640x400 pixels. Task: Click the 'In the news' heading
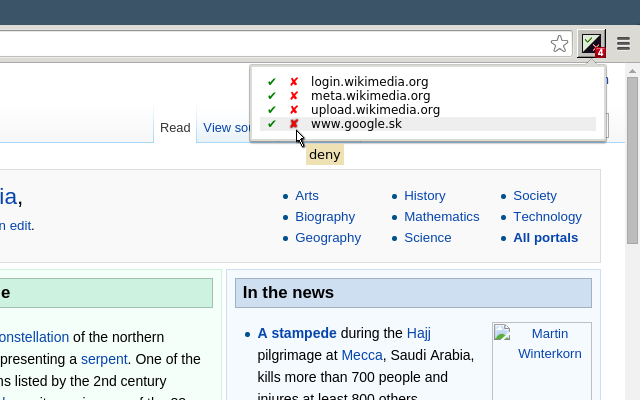coord(288,293)
